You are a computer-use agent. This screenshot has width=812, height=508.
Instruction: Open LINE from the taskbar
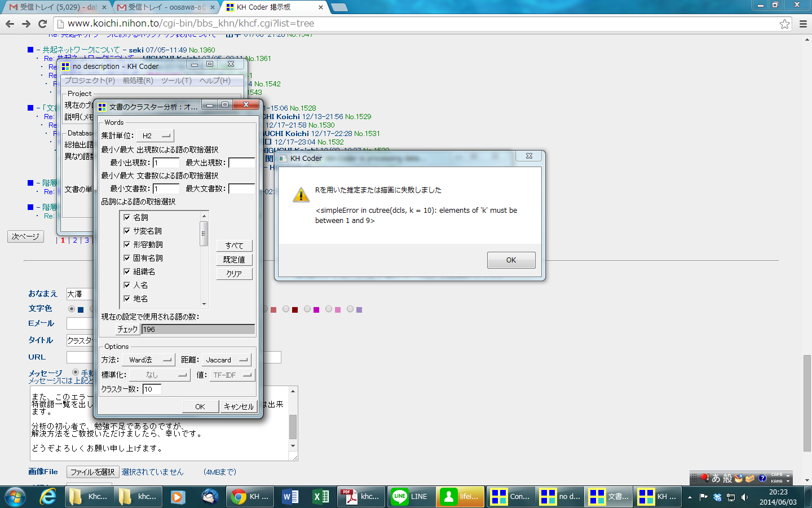[x=411, y=497]
